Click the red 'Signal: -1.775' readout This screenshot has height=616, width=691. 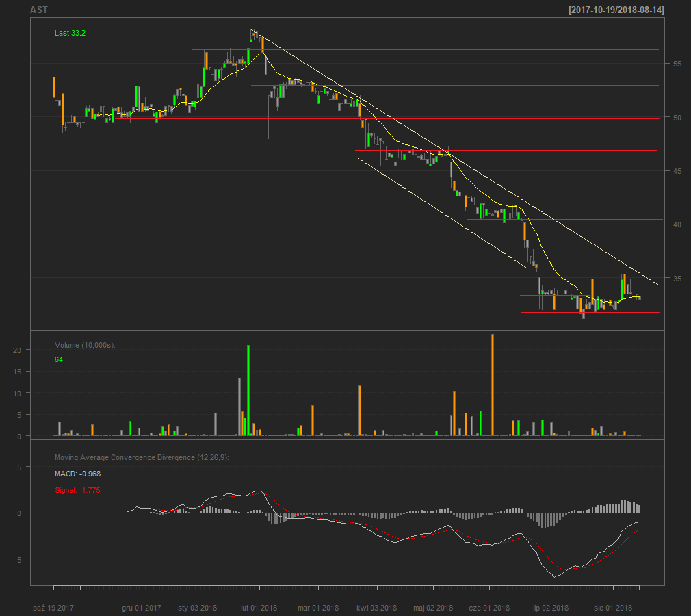pos(77,490)
